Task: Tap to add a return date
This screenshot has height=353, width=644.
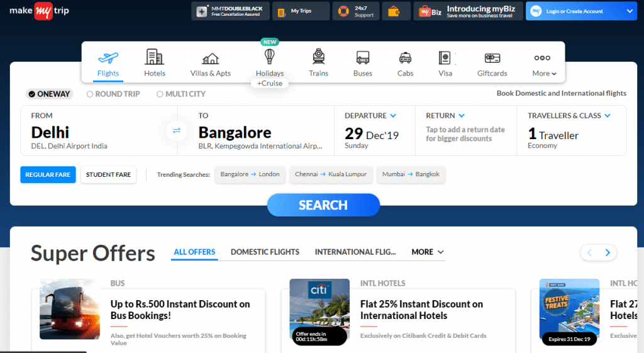Action: click(465, 134)
